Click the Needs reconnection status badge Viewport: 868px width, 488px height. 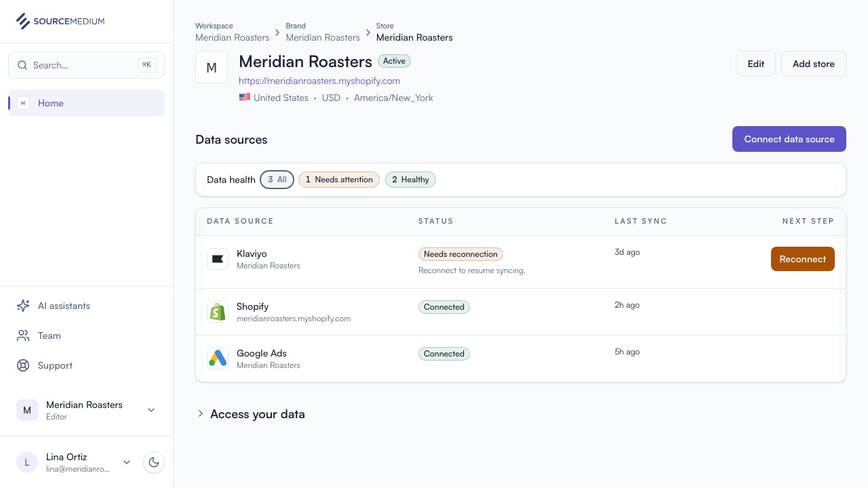tap(460, 254)
